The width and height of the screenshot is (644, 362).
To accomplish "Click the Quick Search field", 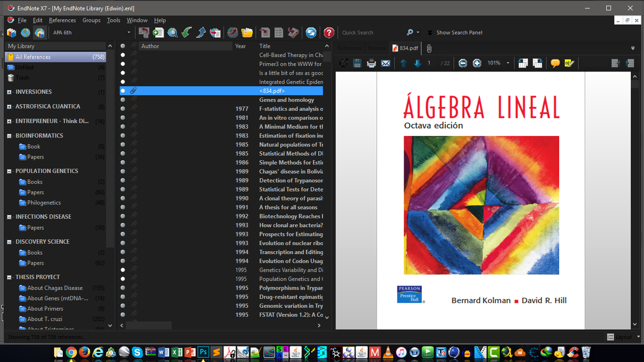I will [x=372, y=33].
